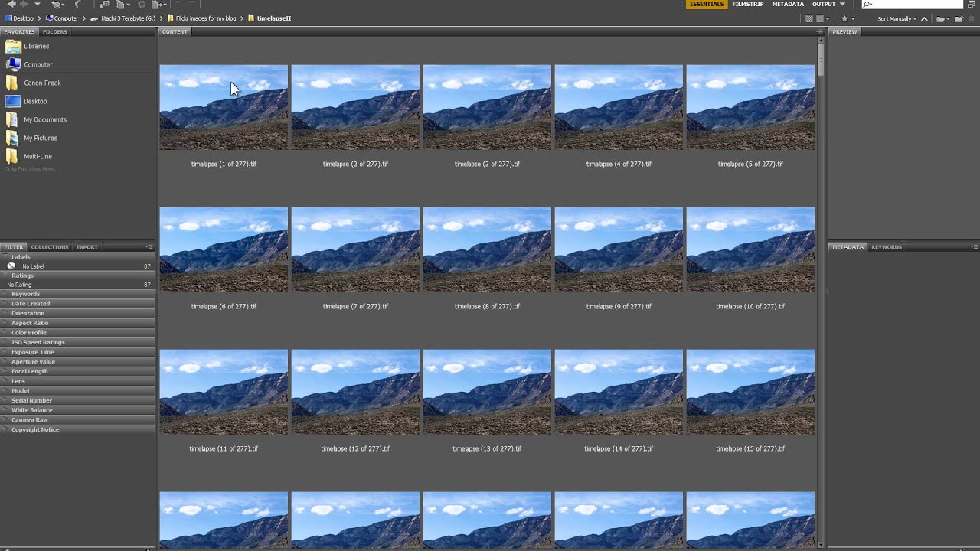The height and width of the screenshot is (551, 980).
Task: Toggle the No Label filter
Action: (x=77, y=266)
